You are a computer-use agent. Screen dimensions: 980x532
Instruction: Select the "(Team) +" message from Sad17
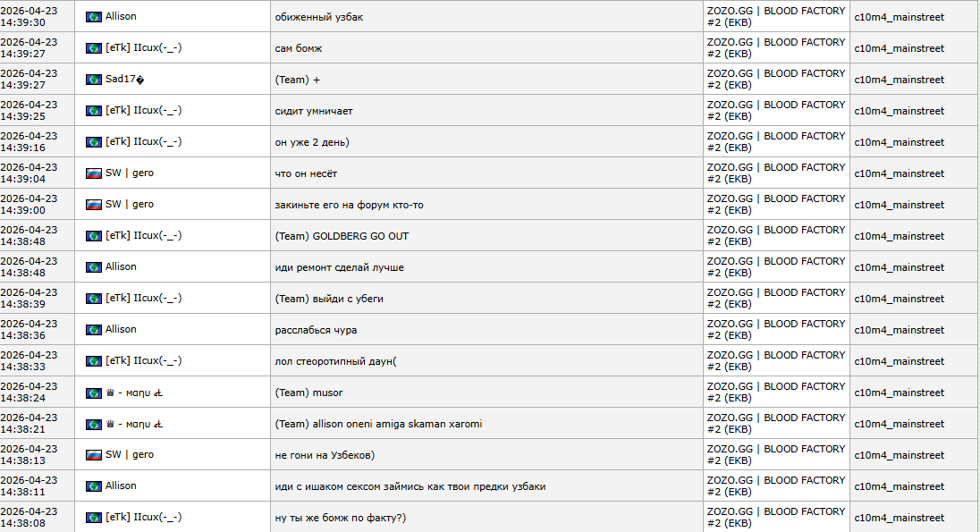pos(298,80)
